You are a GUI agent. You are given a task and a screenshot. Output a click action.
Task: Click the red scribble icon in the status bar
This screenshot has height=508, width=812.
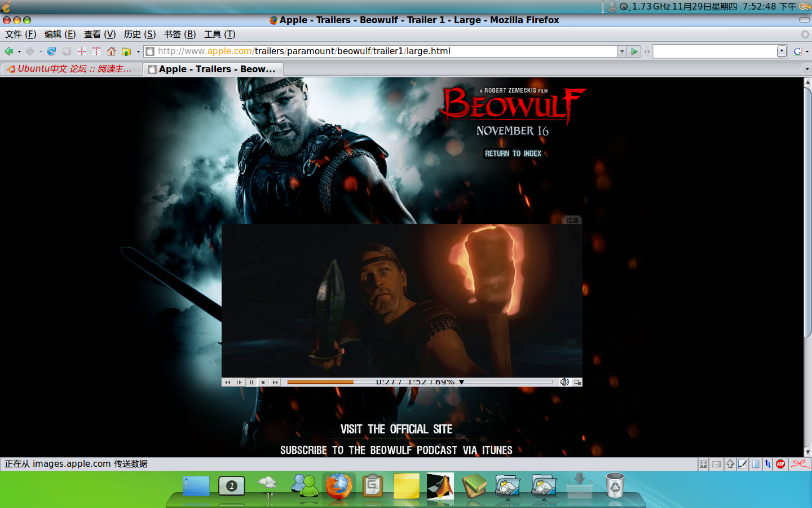click(800, 464)
